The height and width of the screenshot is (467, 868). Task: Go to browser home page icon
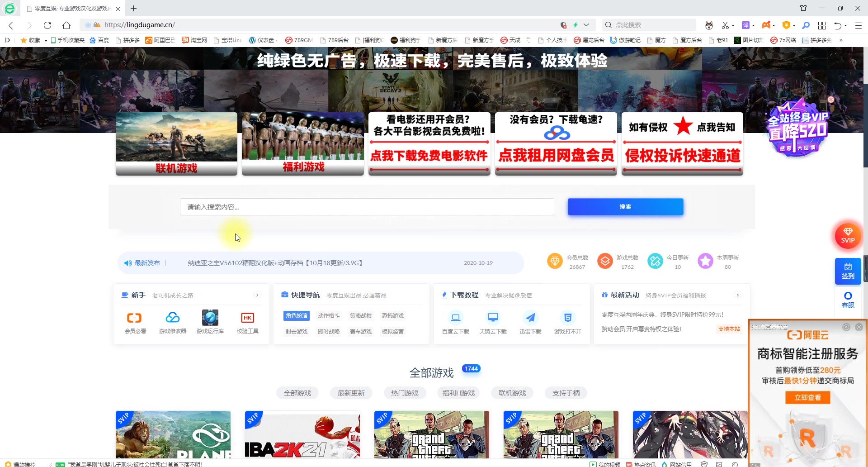[x=66, y=25]
